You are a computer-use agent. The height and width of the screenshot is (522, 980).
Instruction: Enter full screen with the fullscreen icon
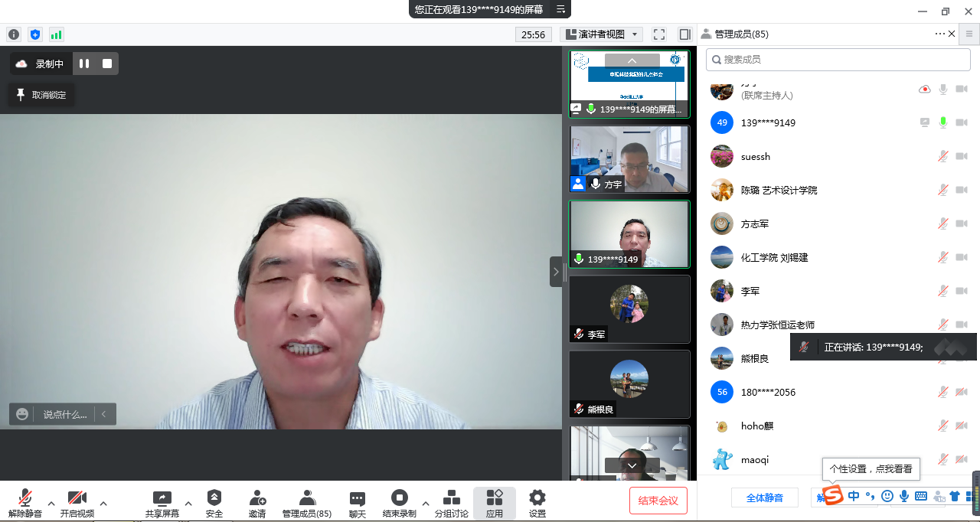click(659, 34)
